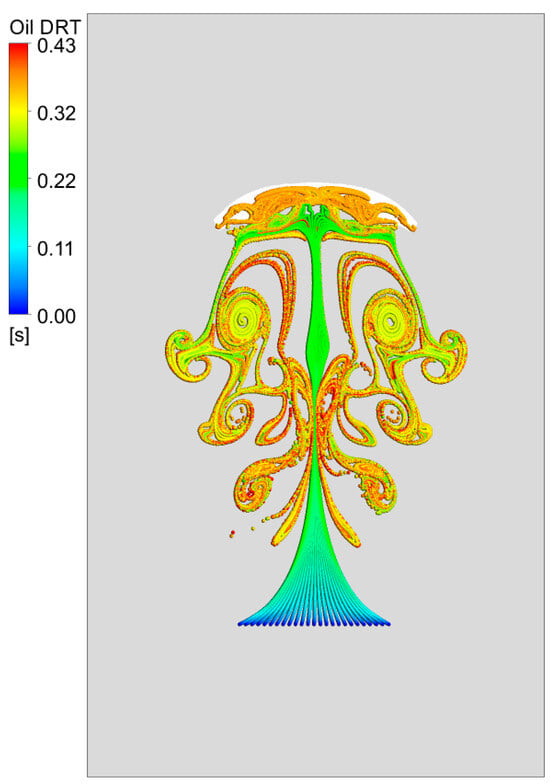Select the 0.00 legend minimum label
Screen dimensions: 550x784
click(56, 316)
